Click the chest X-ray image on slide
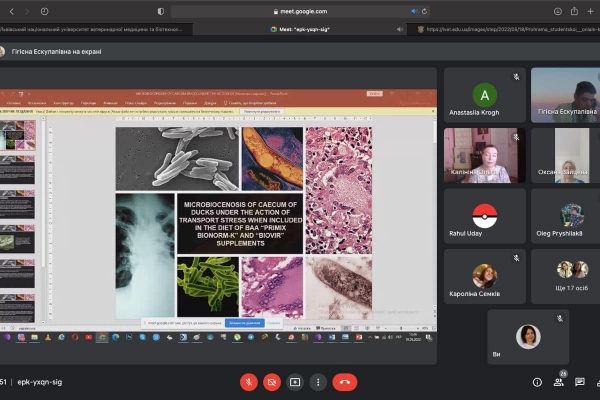 coord(145,256)
